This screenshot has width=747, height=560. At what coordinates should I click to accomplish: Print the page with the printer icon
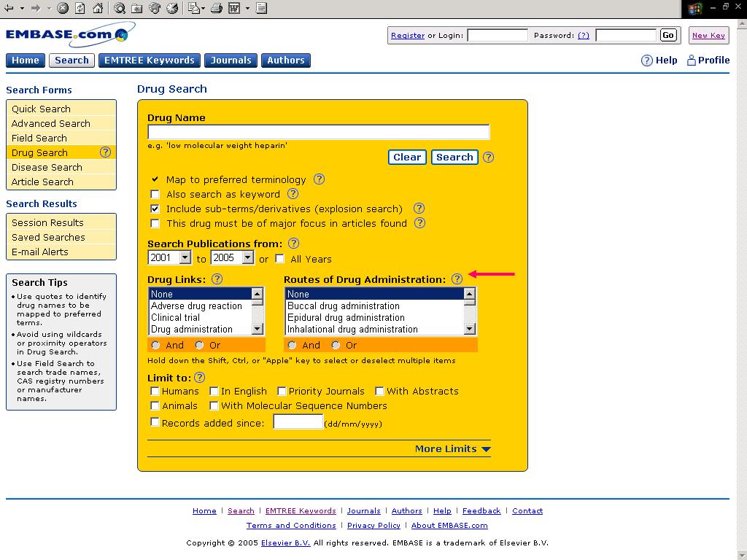click(x=217, y=8)
